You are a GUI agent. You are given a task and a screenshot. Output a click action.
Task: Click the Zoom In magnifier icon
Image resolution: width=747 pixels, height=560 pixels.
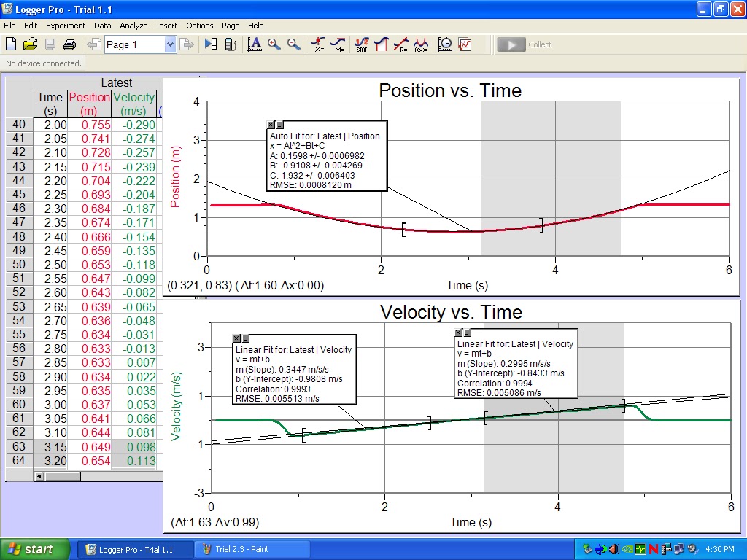274,44
